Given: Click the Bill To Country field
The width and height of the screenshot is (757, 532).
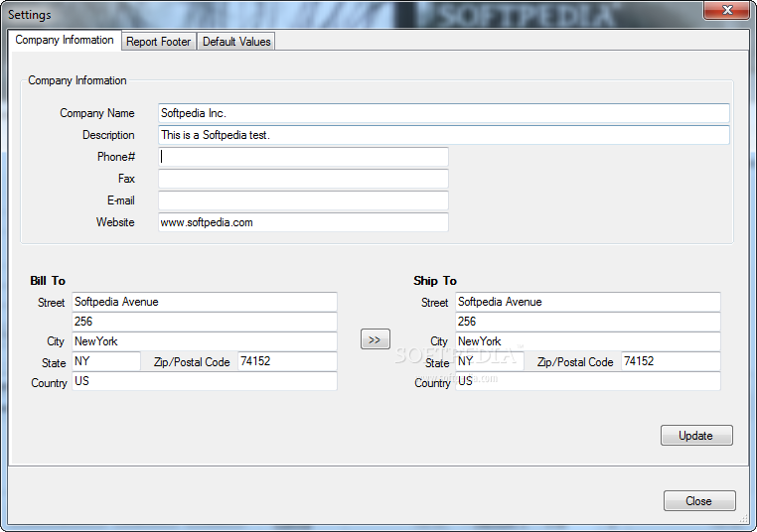Looking at the screenshot, I should click(205, 381).
